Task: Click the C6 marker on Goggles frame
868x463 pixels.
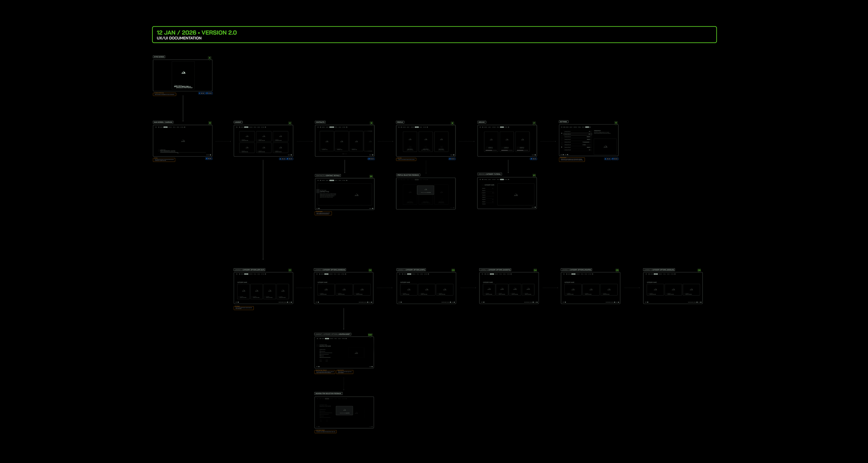Action: pyautogui.click(x=699, y=270)
